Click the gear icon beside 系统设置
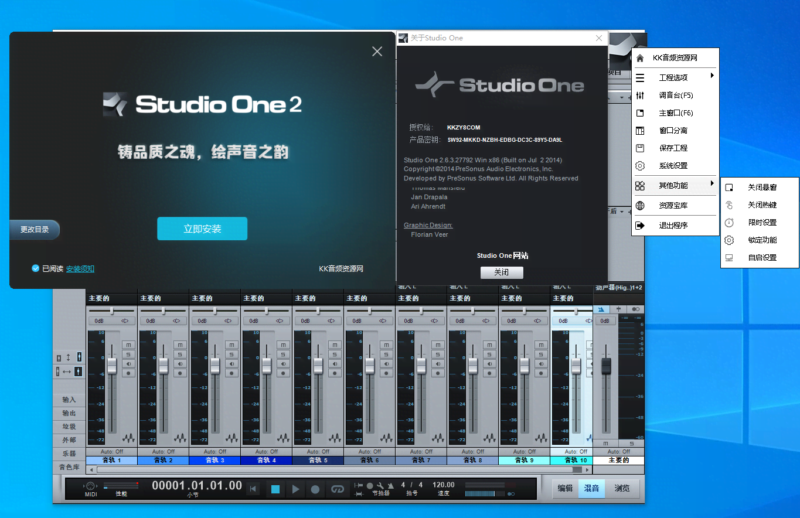 (x=640, y=166)
